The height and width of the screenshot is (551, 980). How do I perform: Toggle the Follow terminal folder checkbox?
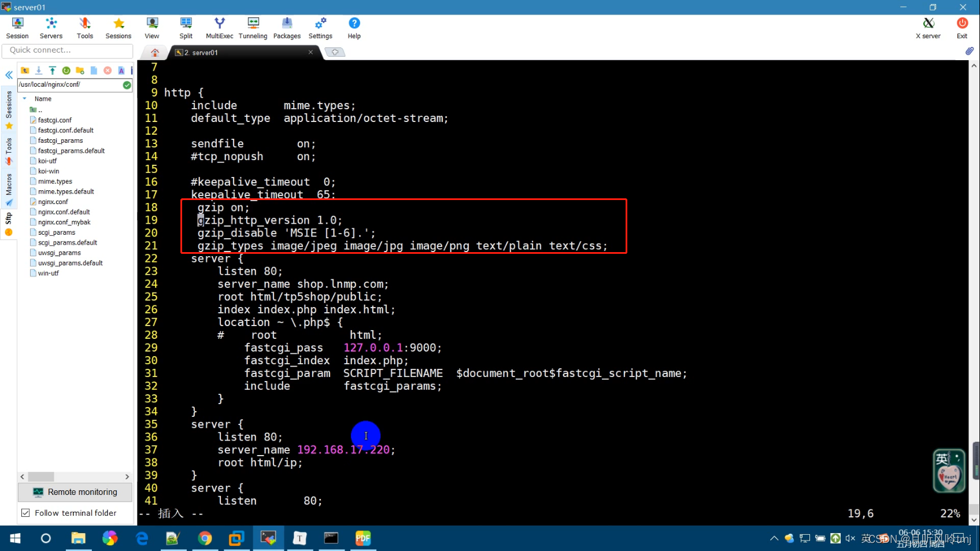coord(25,513)
